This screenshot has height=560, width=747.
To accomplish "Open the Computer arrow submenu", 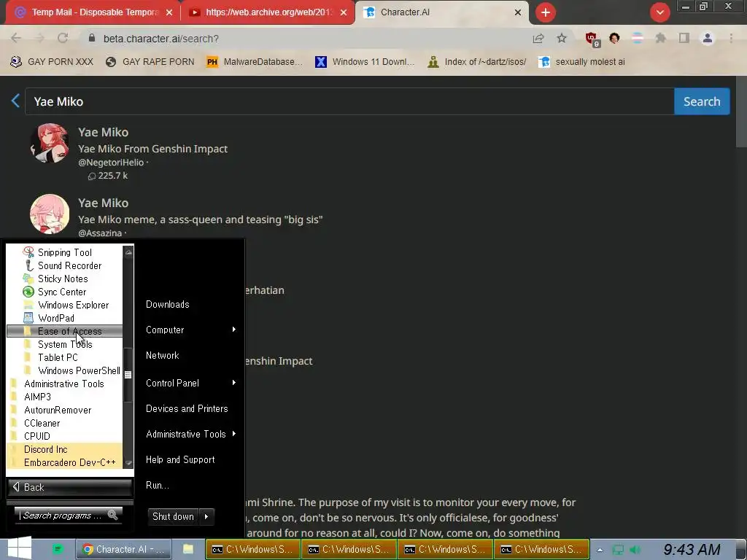I will pyautogui.click(x=234, y=330).
